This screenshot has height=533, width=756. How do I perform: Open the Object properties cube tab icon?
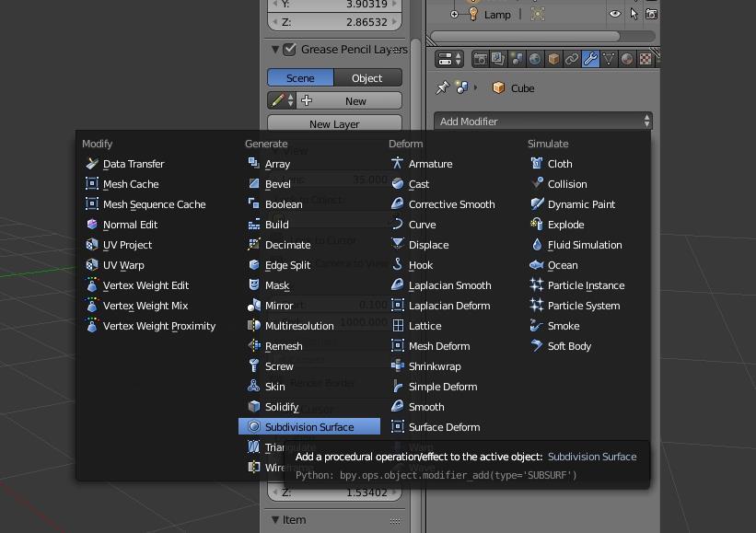click(x=553, y=59)
